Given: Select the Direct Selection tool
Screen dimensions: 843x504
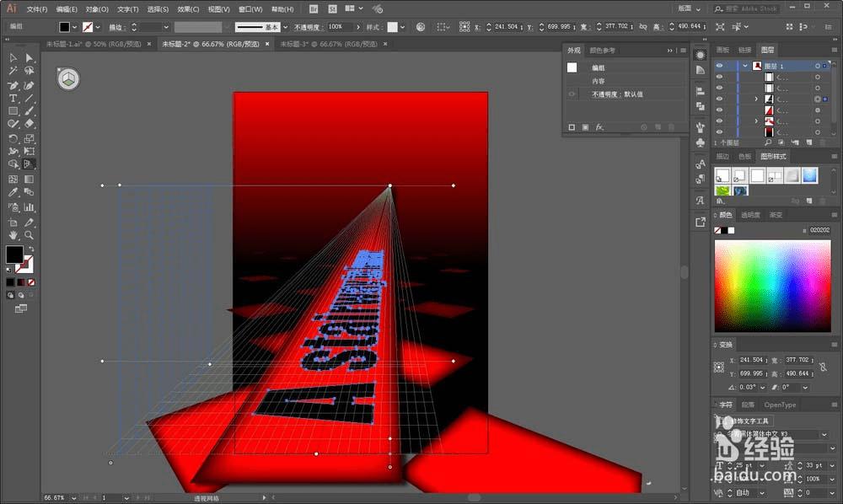Looking at the screenshot, I should click(x=29, y=58).
